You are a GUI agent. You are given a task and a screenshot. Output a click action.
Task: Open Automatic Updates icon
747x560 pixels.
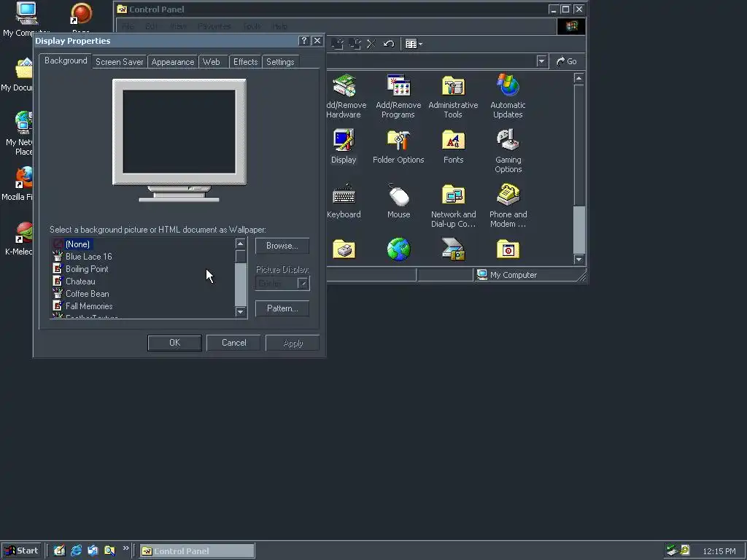click(x=508, y=96)
